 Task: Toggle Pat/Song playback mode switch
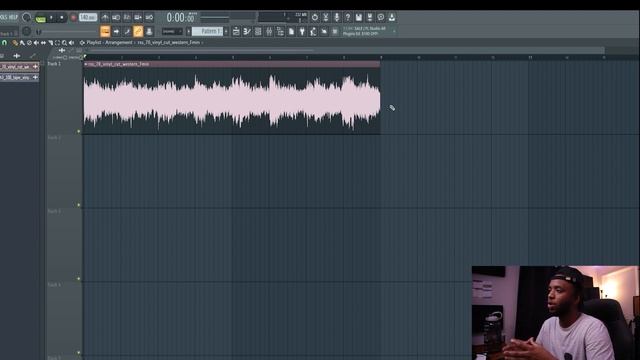[x=40, y=18]
